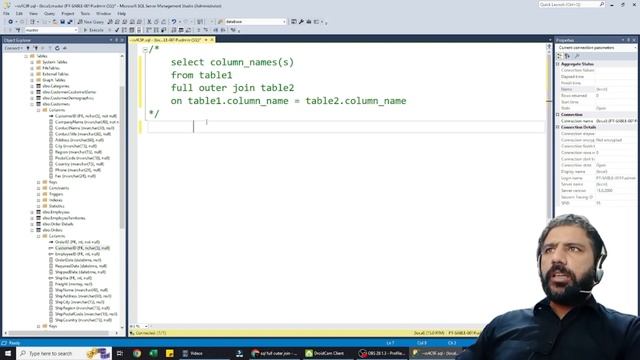Click the Save icon in toolbar
Screen dimensions: 640x360
tap(62, 22)
